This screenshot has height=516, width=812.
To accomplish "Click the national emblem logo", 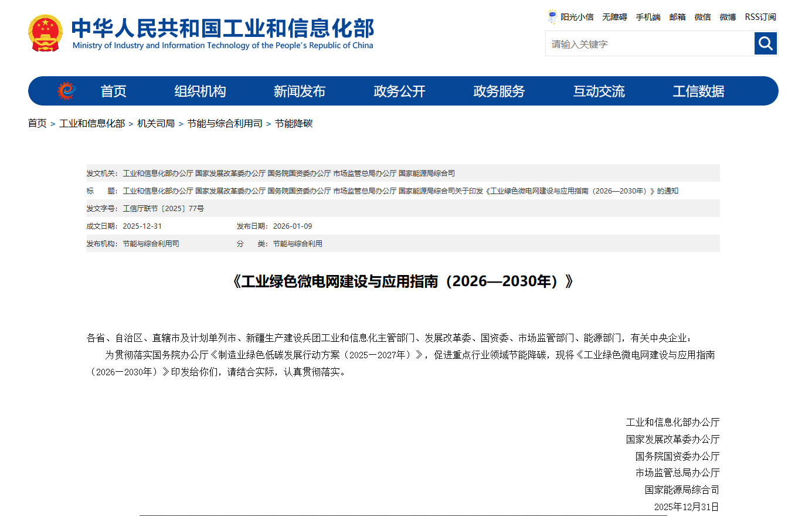I will (x=45, y=33).
